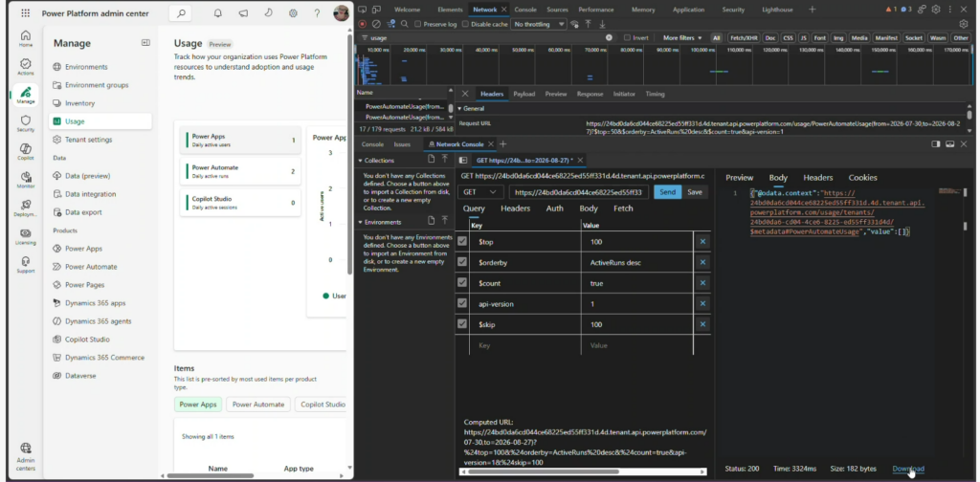This screenshot has width=980, height=482.
Task: Send the GET request
Action: click(x=667, y=192)
